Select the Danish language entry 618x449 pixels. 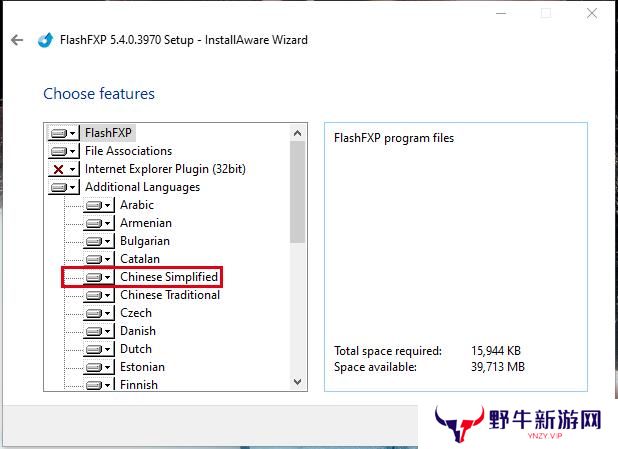pos(138,331)
